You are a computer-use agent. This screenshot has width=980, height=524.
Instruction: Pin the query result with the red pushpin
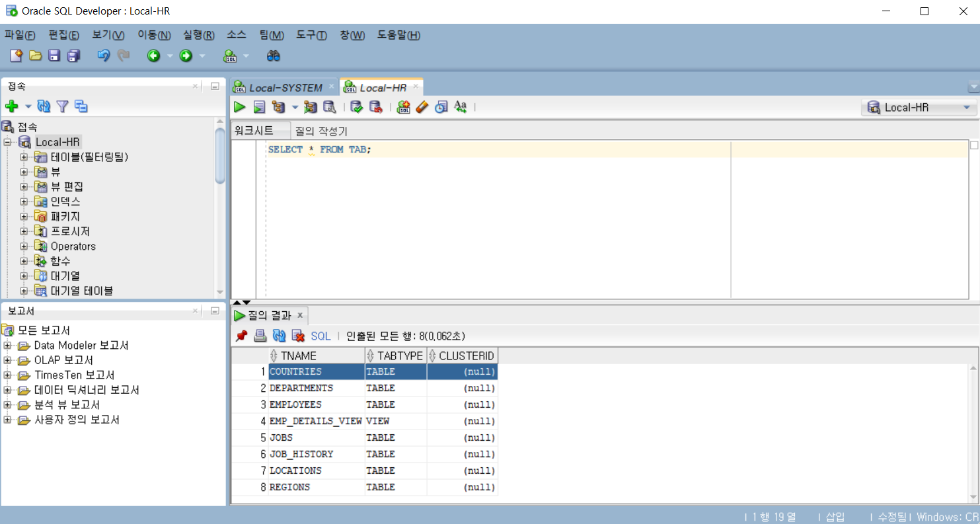tap(241, 336)
